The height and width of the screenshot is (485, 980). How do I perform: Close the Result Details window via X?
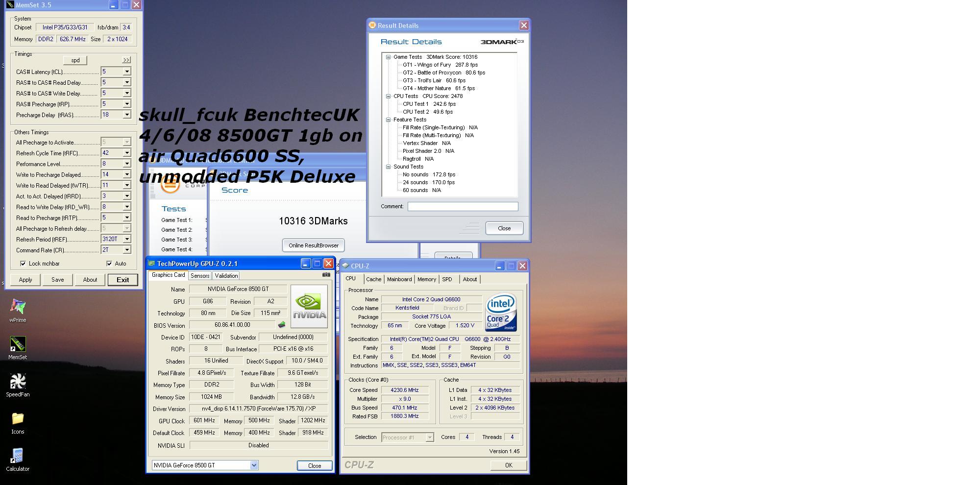pos(524,25)
